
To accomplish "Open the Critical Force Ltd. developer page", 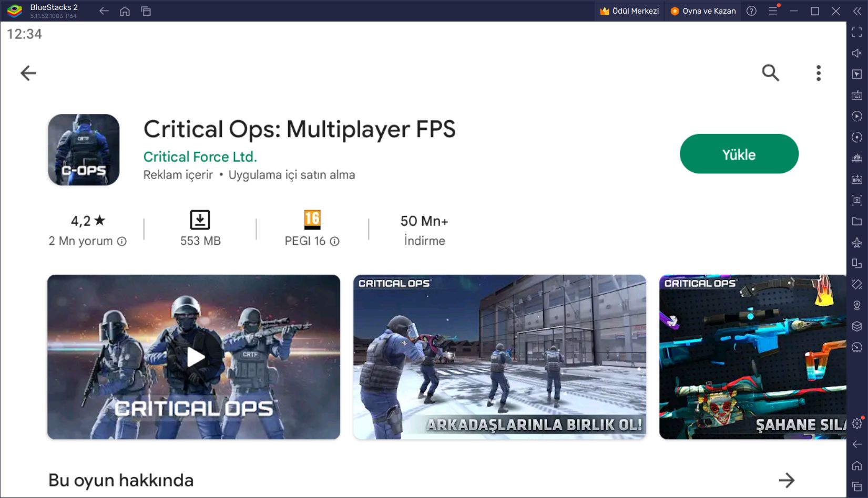I will pos(200,157).
